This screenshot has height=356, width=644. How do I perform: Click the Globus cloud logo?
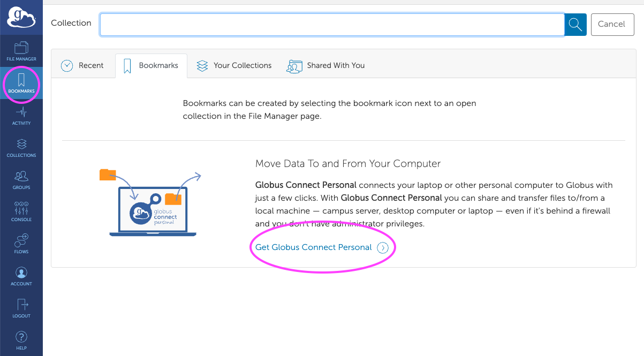point(21,17)
